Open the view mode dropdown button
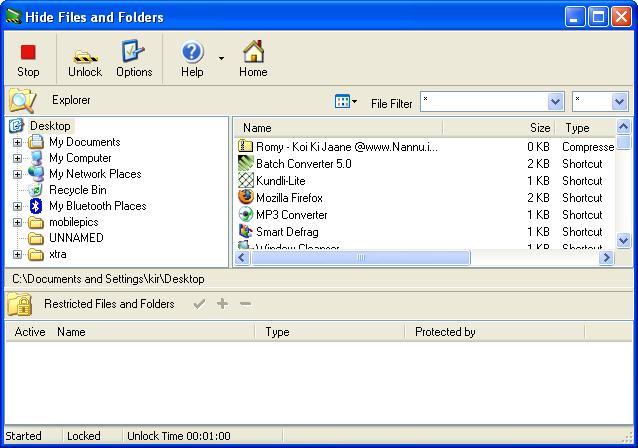Viewport: 638px width, 448px height. (345, 101)
